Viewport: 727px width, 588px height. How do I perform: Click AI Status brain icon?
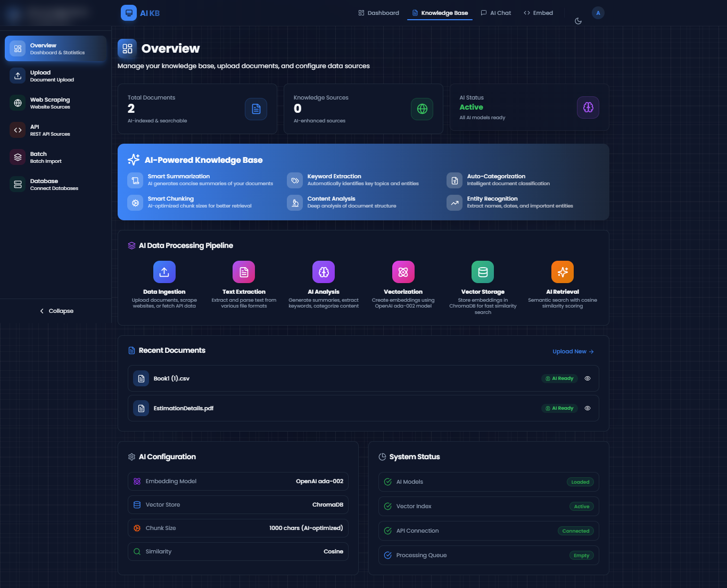[x=588, y=107]
